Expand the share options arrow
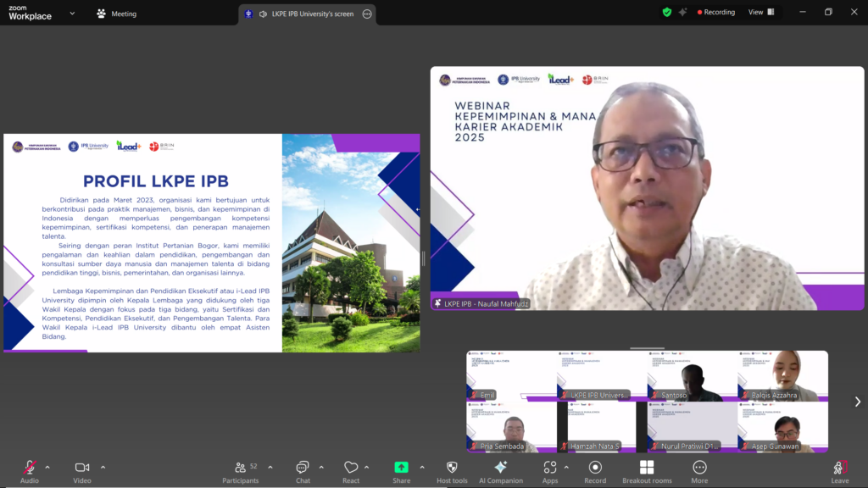Image resolution: width=868 pixels, height=488 pixels. [x=422, y=468]
